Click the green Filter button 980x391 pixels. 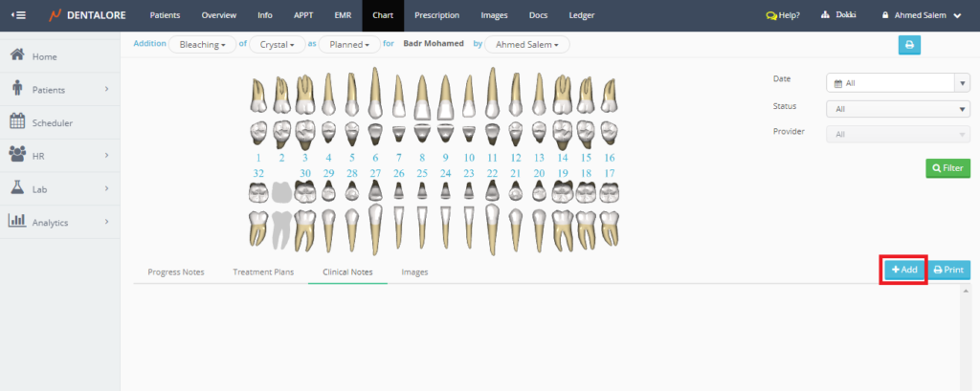[947, 168]
